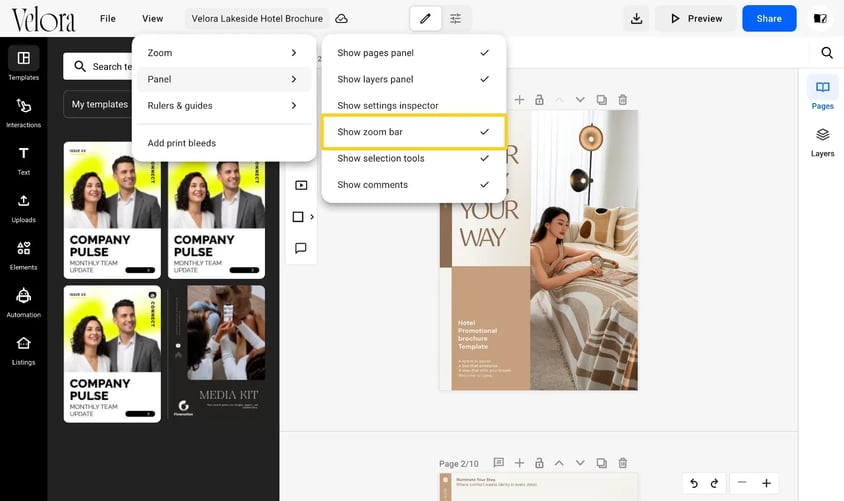Open the Layers panel on the right
844x501 pixels.
822,143
